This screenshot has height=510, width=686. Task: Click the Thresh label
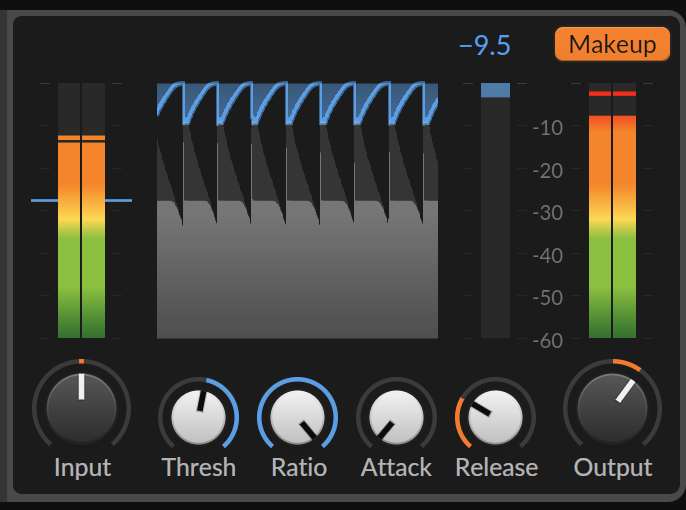click(199, 468)
